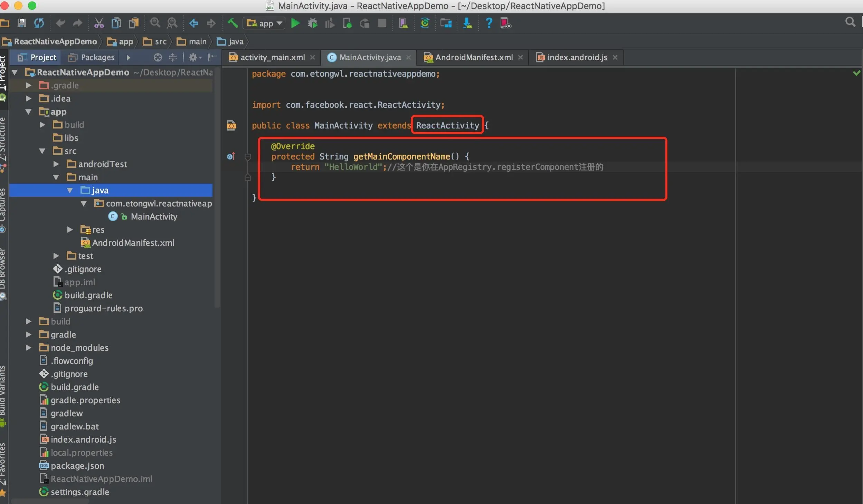Click the Stop square icon
This screenshot has height=504, width=863.
[x=382, y=23]
